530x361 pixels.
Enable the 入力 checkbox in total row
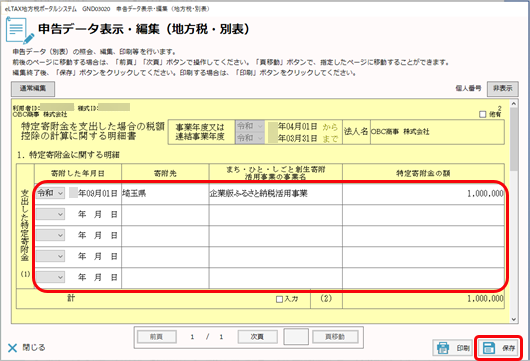pos(279,299)
